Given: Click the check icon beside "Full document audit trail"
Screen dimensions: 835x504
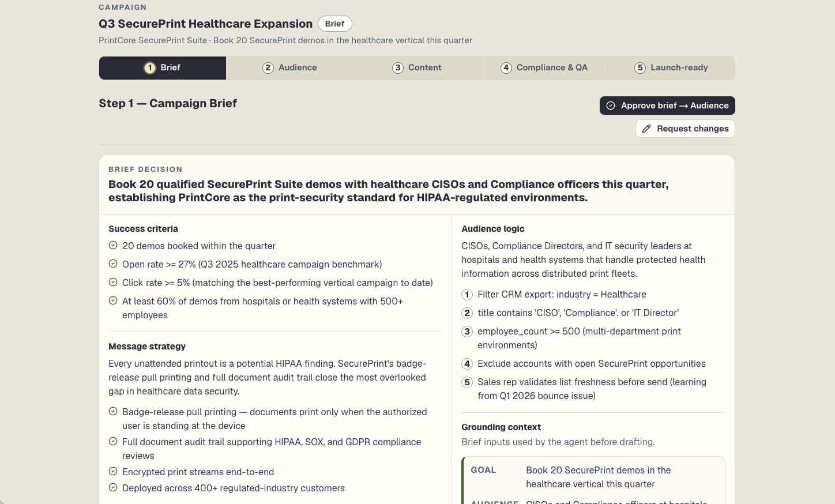Looking at the screenshot, I should coord(113,442).
